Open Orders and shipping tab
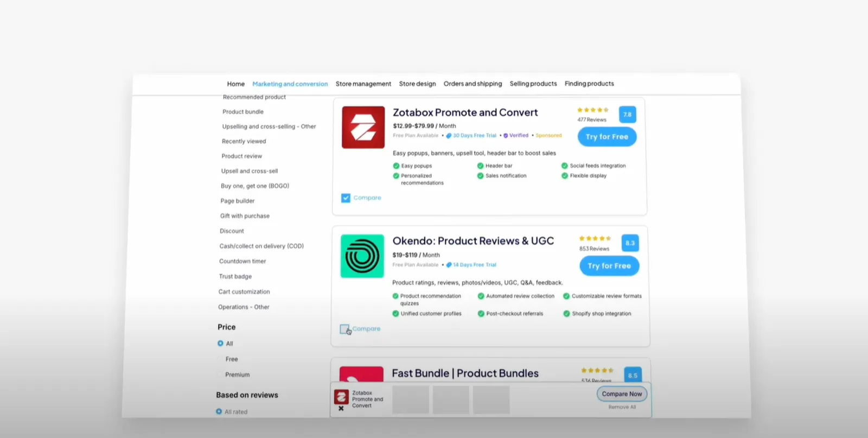 [473, 84]
